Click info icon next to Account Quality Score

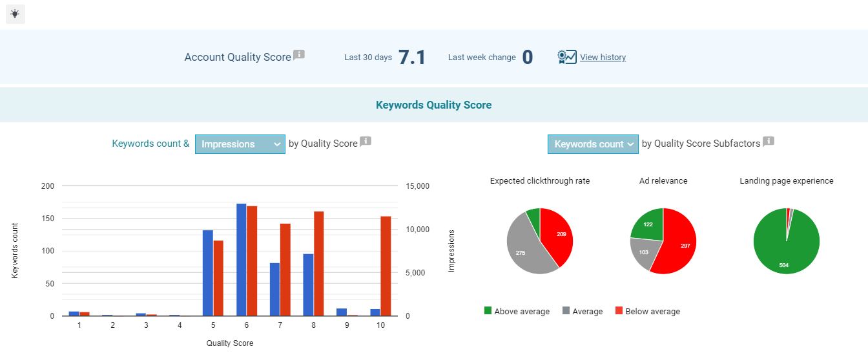coord(298,55)
